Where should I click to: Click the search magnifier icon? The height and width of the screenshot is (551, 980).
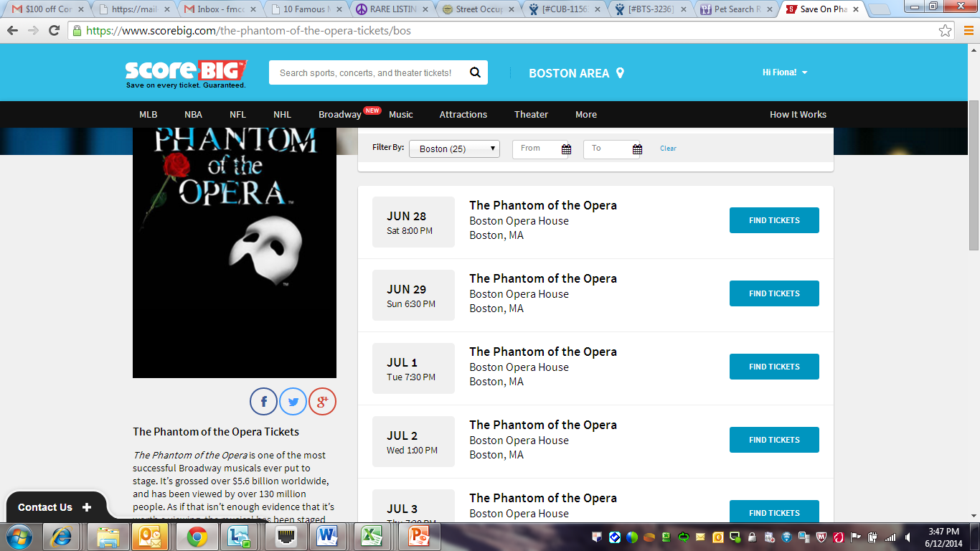pos(475,72)
